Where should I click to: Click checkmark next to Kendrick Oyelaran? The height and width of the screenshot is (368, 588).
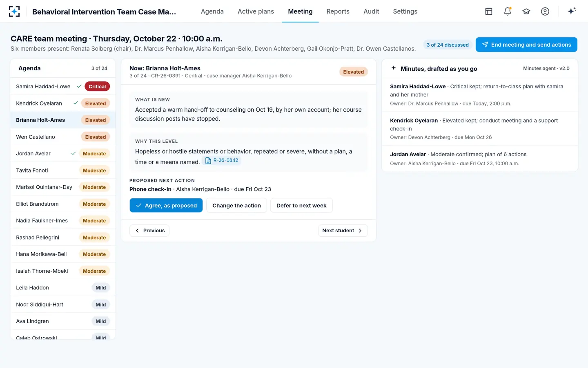point(76,103)
